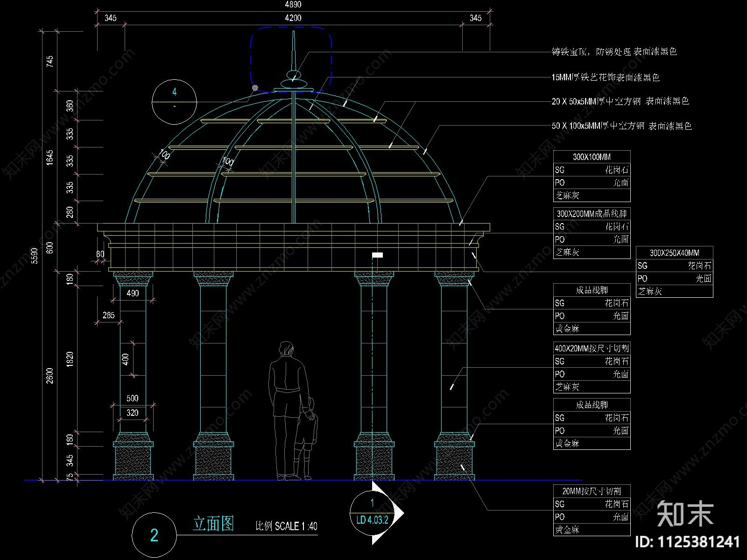The height and width of the screenshot is (560, 747).
Task: Select the 600 beam height dimension
Action: (49, 247)
